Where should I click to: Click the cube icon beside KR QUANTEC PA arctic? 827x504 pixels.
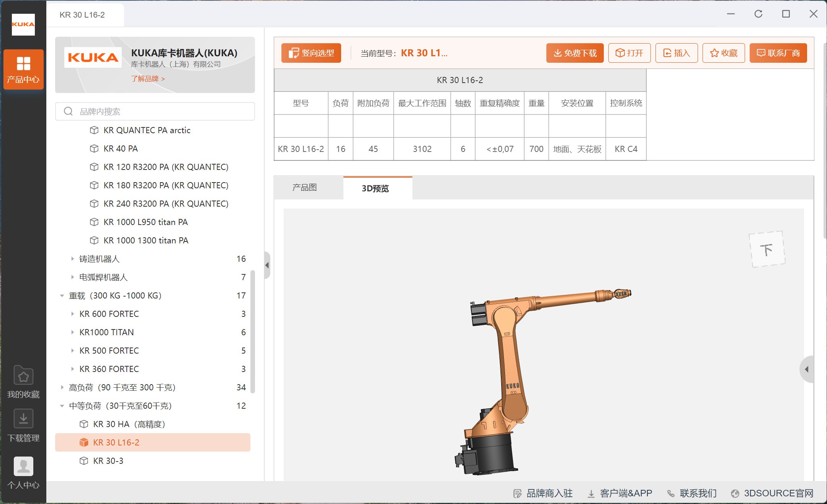(94, 130)
